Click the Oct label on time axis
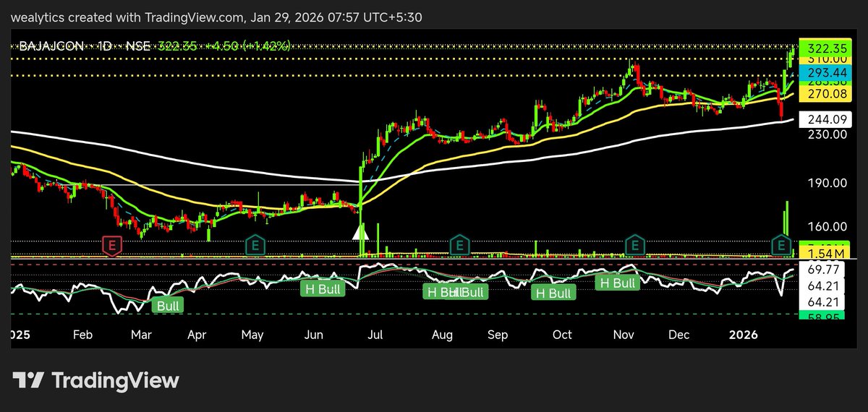This screenshot has height=412, width=868. (x=562, y=335)
